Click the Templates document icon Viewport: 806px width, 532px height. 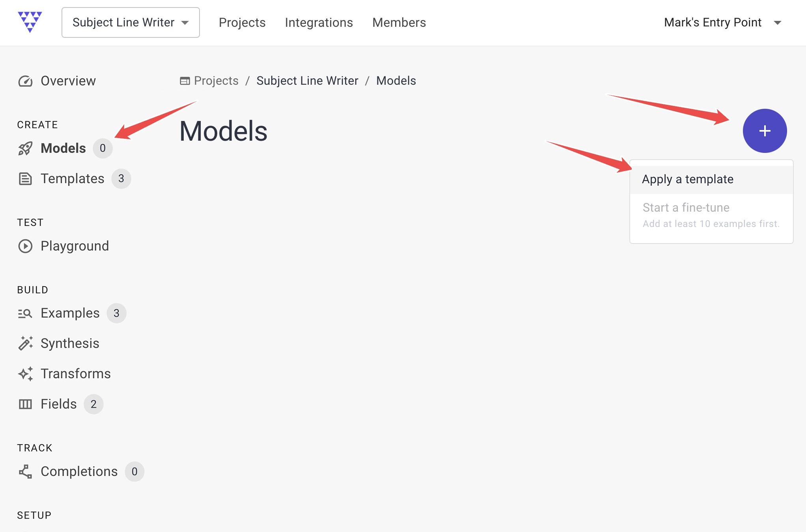(25, 179)
